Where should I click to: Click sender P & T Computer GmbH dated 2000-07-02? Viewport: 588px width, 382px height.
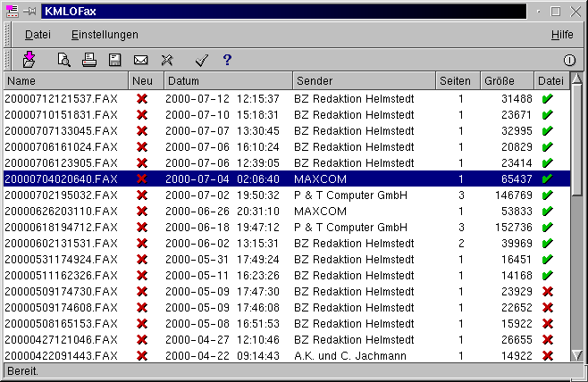point(350,195)
